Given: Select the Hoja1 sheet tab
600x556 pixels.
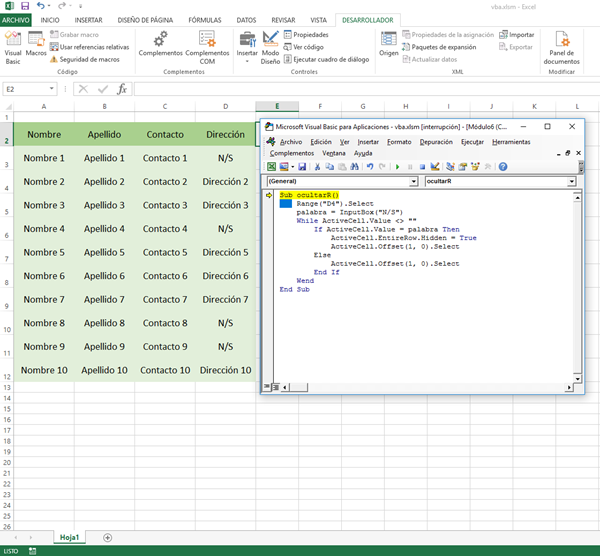Looking at the screenshot, I should [69, 537].
